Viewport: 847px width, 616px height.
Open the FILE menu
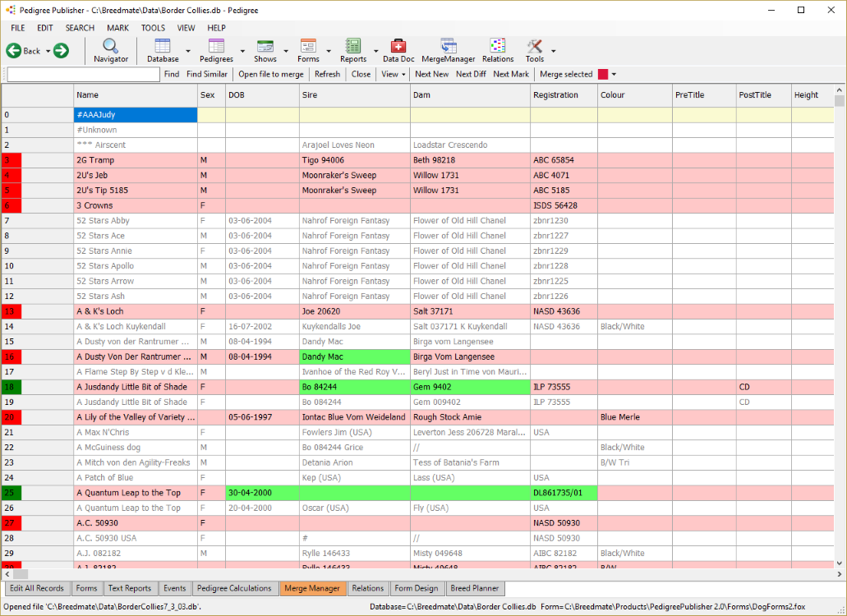click(18, 28)
